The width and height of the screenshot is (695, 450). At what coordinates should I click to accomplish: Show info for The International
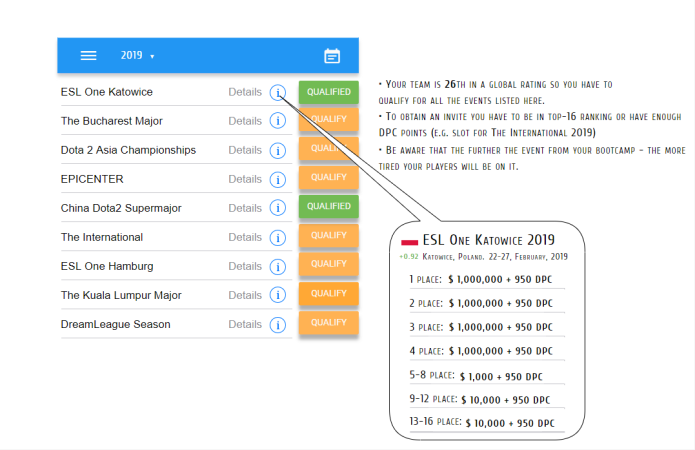[x=278, y=237]
